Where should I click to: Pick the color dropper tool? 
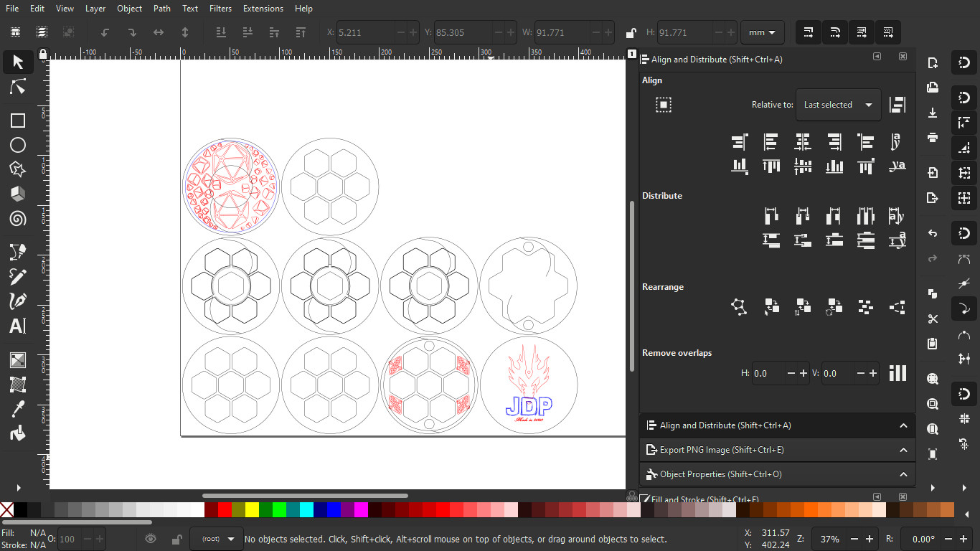(18, 408)
